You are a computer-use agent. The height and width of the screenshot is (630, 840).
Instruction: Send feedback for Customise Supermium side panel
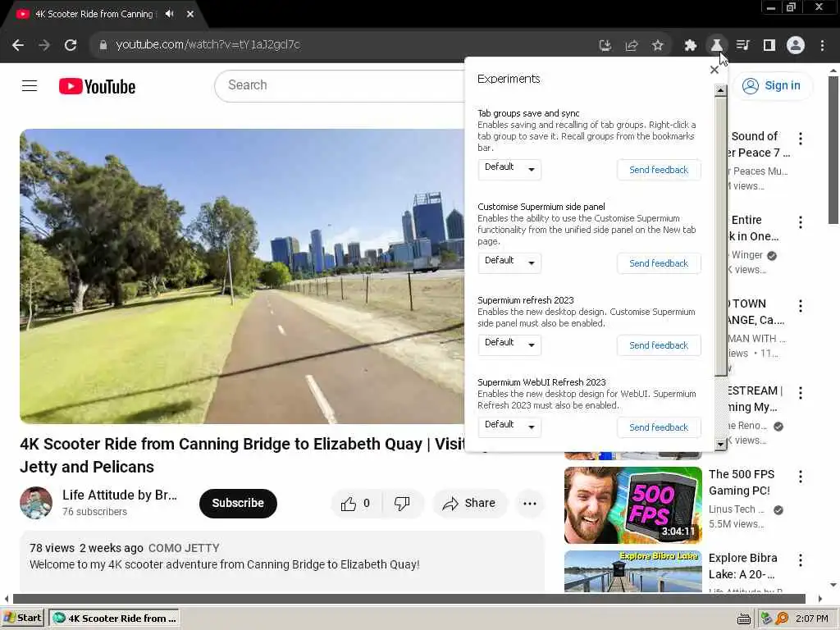[x=659, y=263]
